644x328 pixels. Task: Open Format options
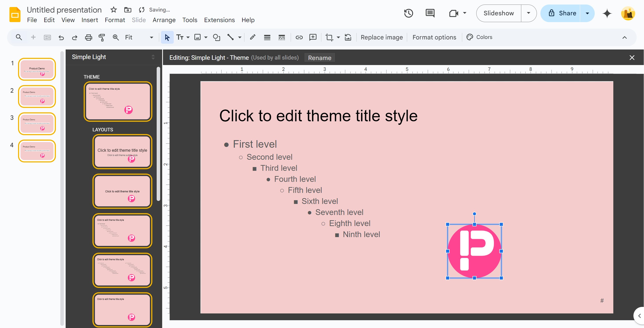click(x=434, y=37)
